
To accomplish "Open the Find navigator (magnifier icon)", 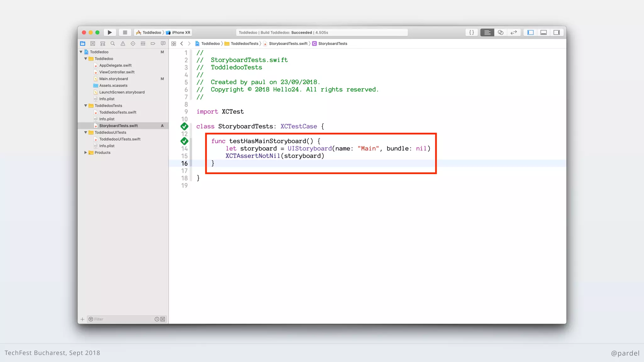I will (x=113, y=44).
